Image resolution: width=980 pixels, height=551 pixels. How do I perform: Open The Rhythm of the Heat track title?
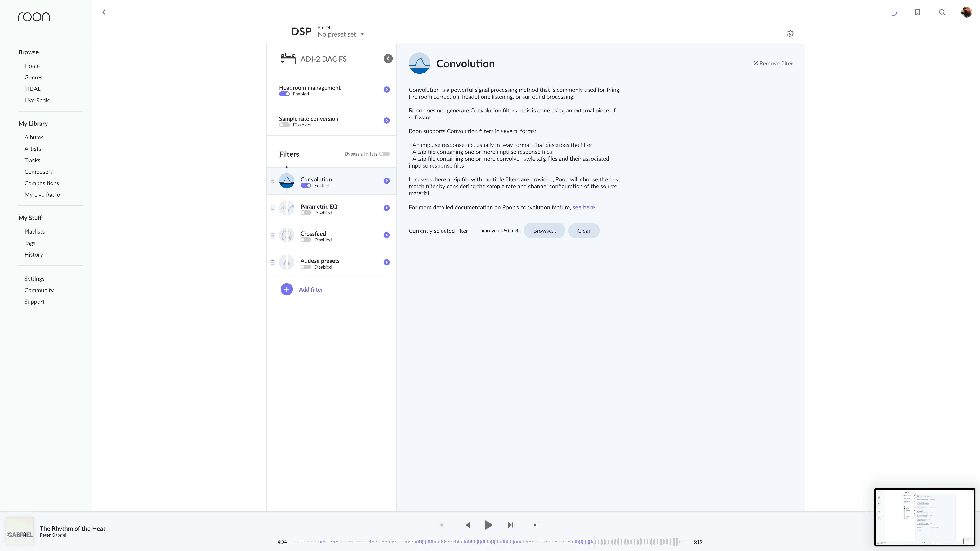click(72, 529)
